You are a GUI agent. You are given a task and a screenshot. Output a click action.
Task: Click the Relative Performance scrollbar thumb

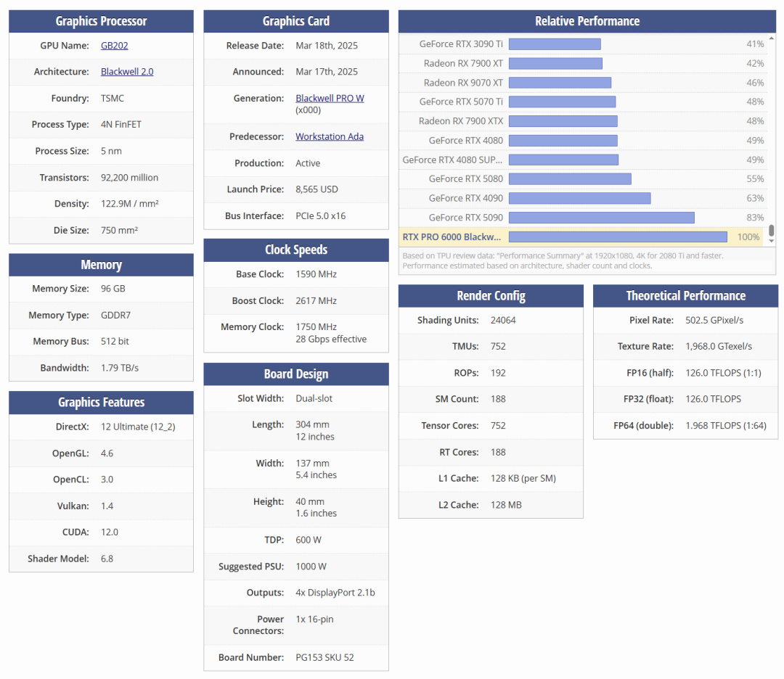[772, 231]
